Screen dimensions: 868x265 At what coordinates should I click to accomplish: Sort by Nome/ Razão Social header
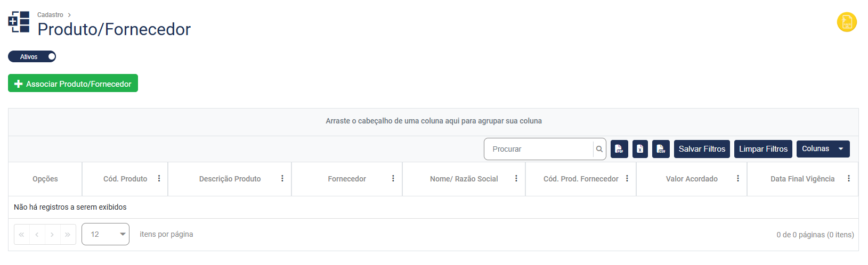(464, 179)
